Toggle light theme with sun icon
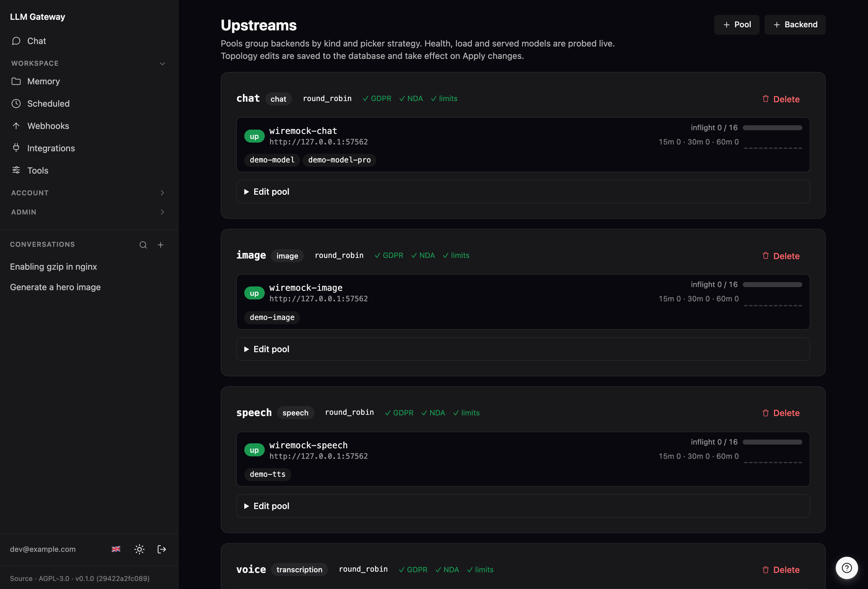868x589 pixels. 139,549
